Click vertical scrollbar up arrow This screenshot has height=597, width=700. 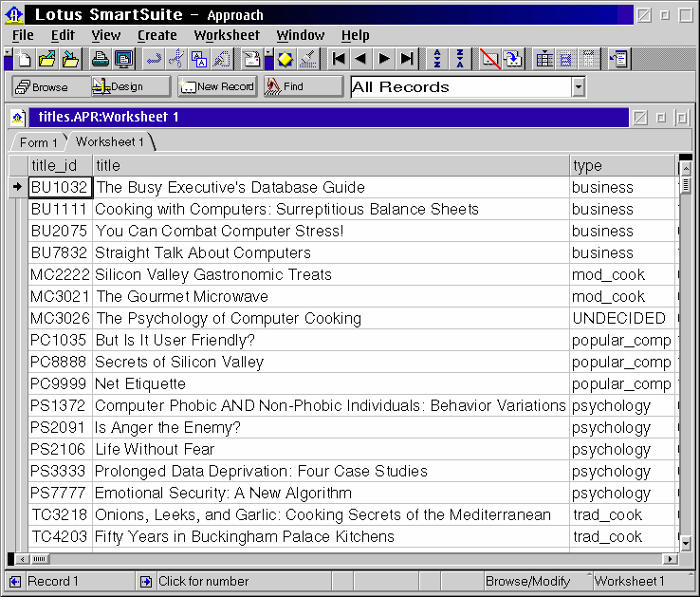tap(686, 168)
